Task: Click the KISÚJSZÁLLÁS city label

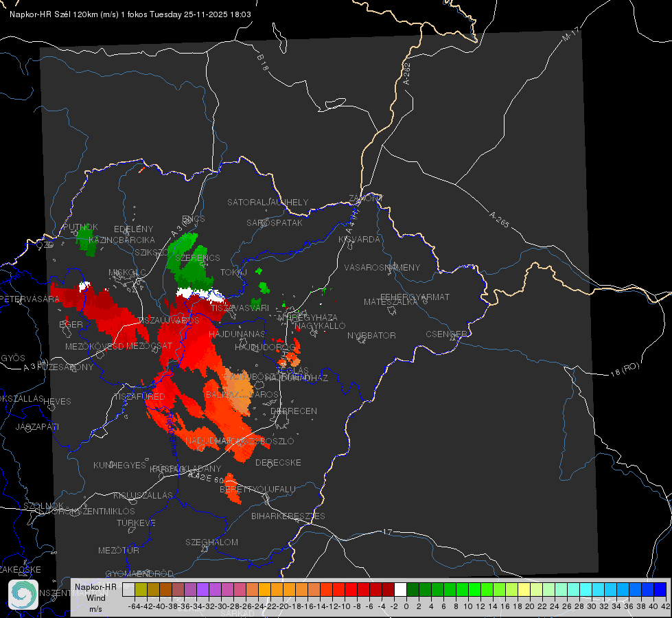Action: pyautogui.click(x=143, y=495)
